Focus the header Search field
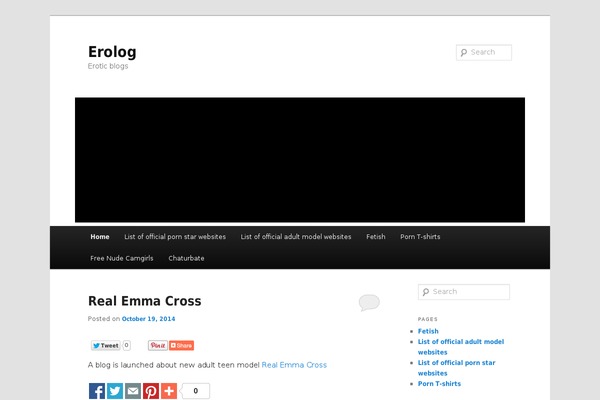600x400 pixels. pos(484,52)
